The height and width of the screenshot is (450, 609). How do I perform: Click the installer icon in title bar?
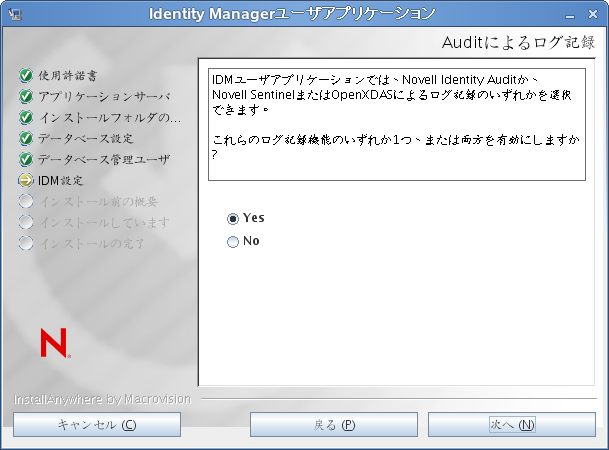click(15, 14)
